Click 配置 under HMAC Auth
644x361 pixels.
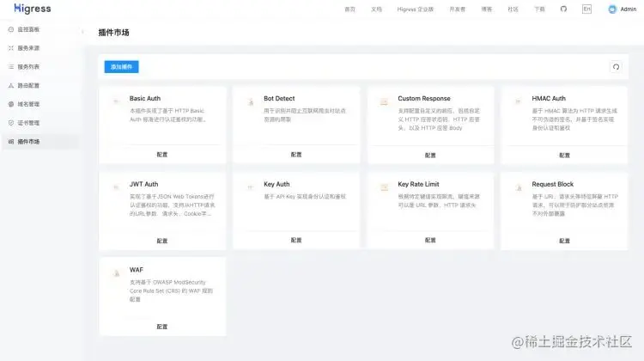click(565, 156)
